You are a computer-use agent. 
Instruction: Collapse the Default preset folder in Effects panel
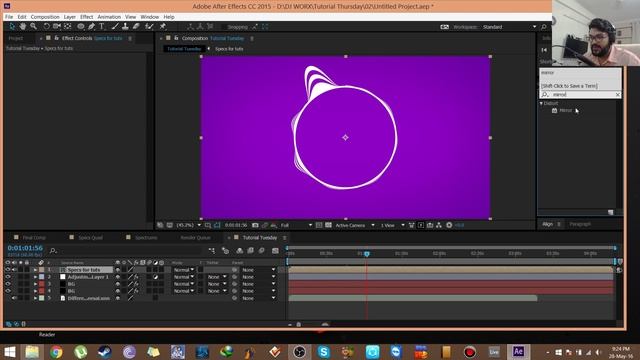point(541,104)
